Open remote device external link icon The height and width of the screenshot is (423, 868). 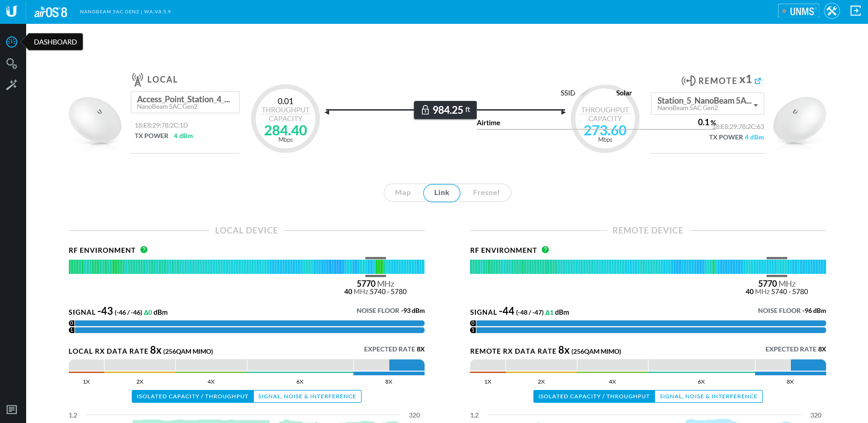click(x=758, y=81)
